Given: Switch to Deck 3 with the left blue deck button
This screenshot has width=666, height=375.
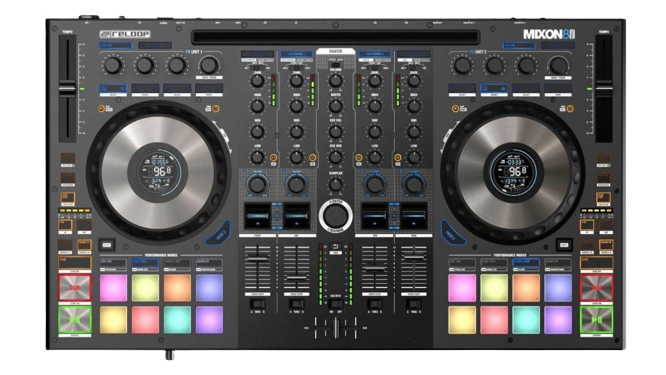Looking at the screenshot, I should [220, 234].
